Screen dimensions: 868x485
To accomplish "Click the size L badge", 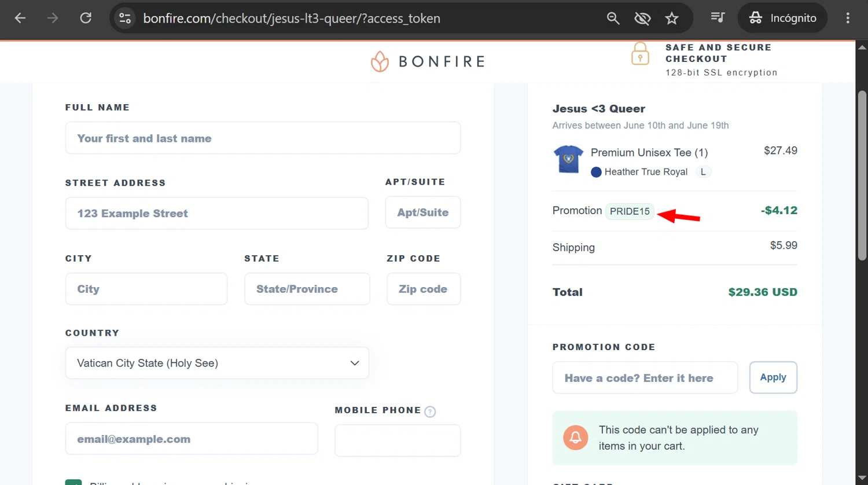I will tap(703, 172).
